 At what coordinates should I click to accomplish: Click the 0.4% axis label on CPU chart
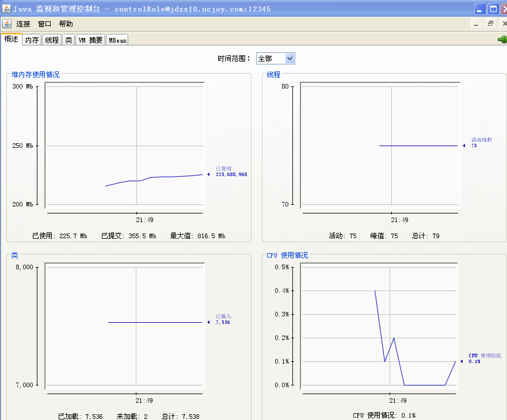point(281,291)
